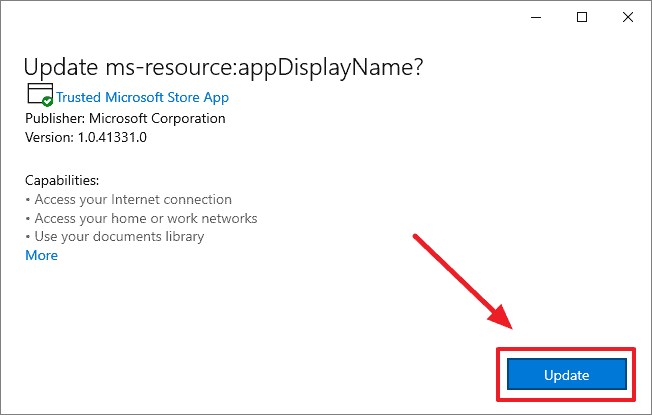The height and width of the screenshot is (415, 652).
Task: Close the installer dialog
Action: [x=627, y=17]
